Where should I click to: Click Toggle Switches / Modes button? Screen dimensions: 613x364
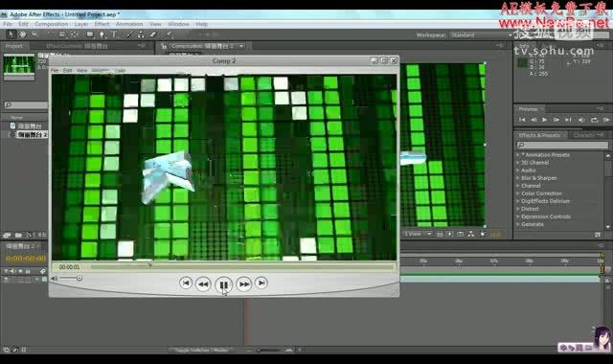202,350
